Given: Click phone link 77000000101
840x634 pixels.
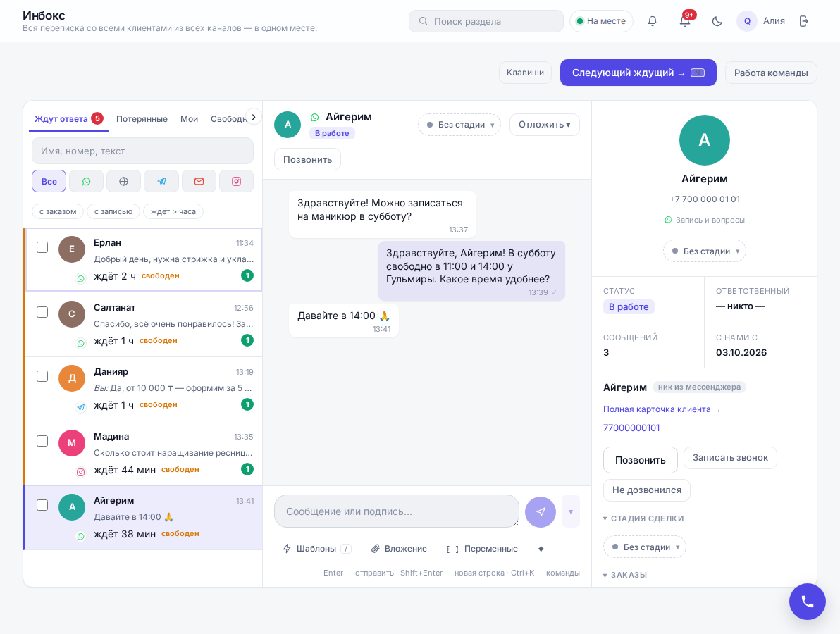Looking at the screenshot, I should (x=631, y=428).
